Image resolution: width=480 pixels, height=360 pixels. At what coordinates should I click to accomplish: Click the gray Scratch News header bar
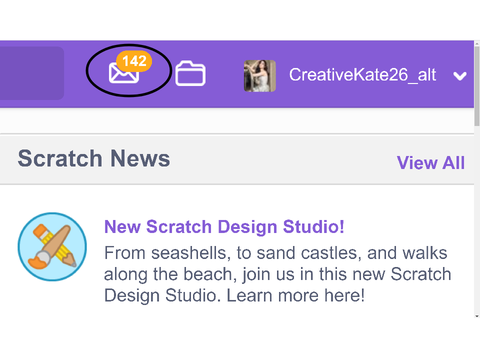pos(237,159)
